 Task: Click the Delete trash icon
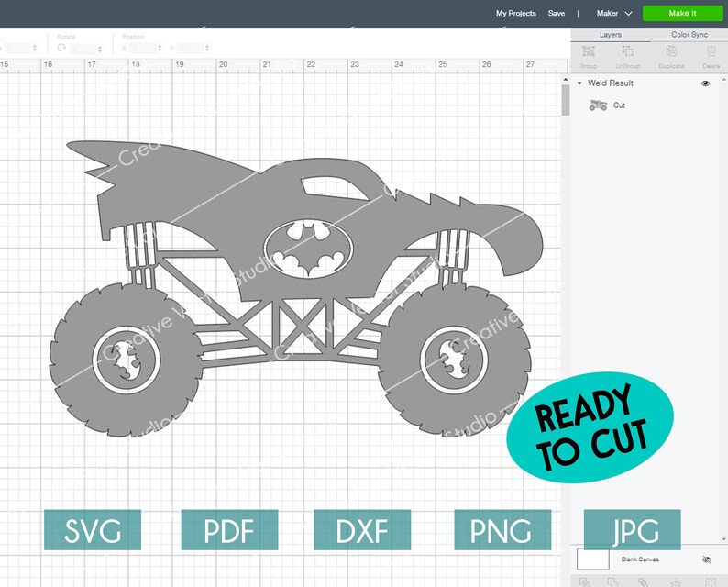coord(711,51)
